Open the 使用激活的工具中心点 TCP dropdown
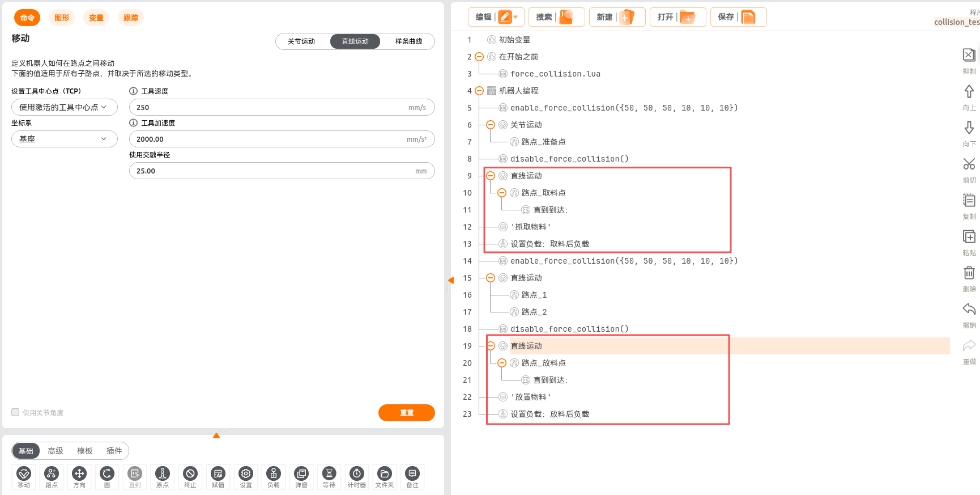The height and width of the screenshot is (495, 980). pos(64,107)
